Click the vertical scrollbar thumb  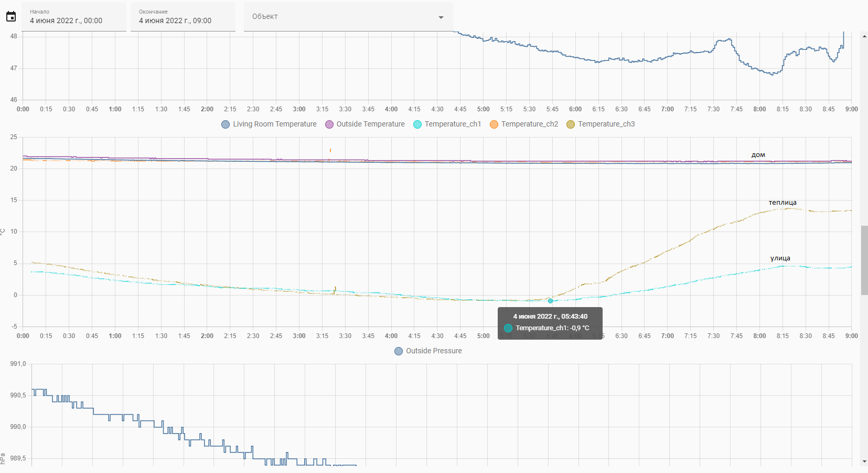click(x=864, y=260)
